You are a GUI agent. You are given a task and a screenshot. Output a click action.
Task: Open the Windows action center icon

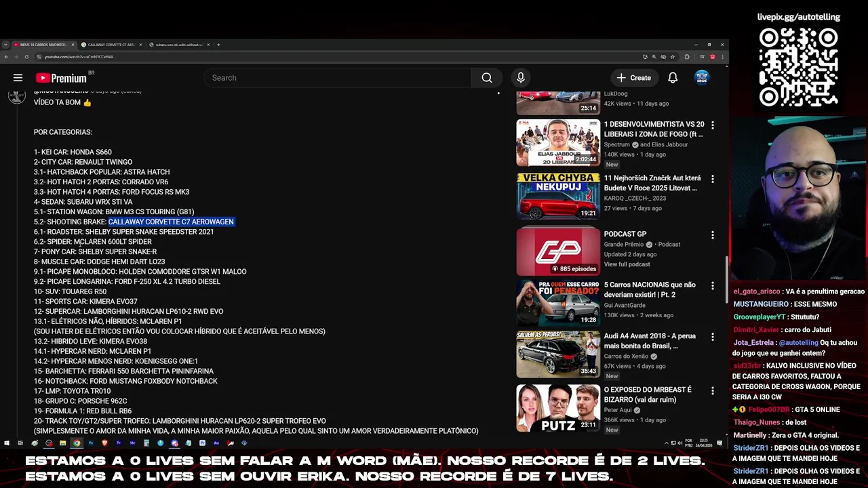719,443
